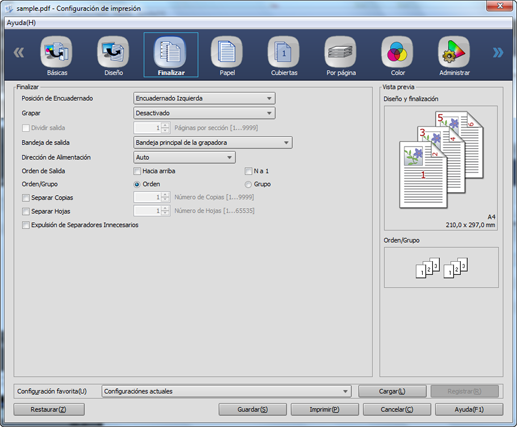Open the Administrar icon
Image resolution: width=517 pixels, height=427 pixels.
click(454, 52)
